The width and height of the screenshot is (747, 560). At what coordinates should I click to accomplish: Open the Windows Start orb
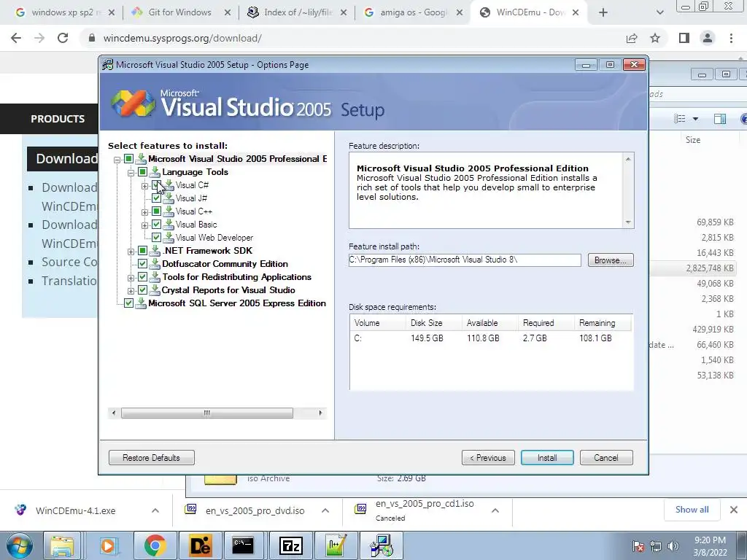click(19, 545)
